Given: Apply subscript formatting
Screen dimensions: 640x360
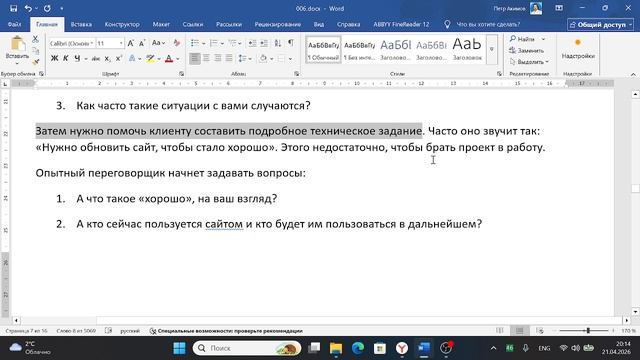Looking at the screenshot, I should tap(107, 59).
